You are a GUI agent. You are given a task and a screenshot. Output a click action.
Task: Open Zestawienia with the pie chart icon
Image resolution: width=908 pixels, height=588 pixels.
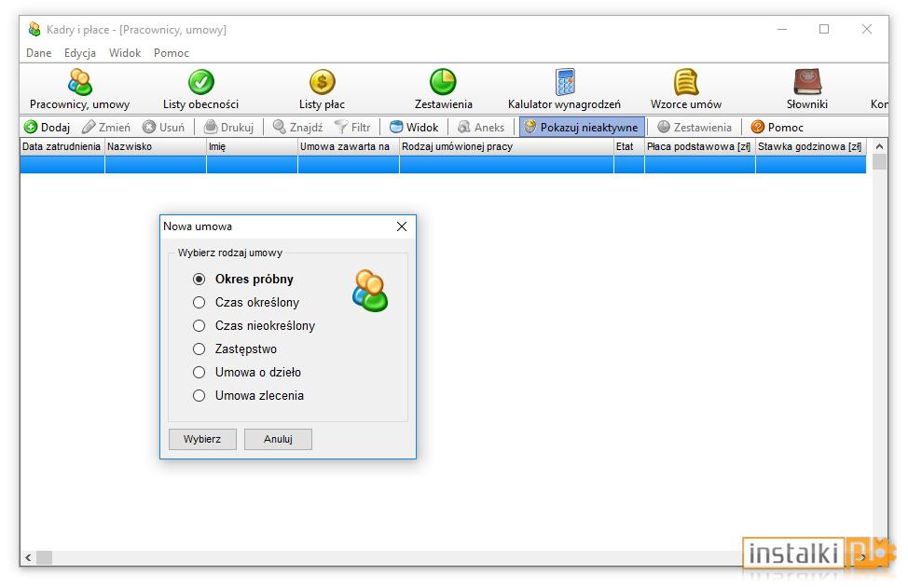[x=443, y=82]
